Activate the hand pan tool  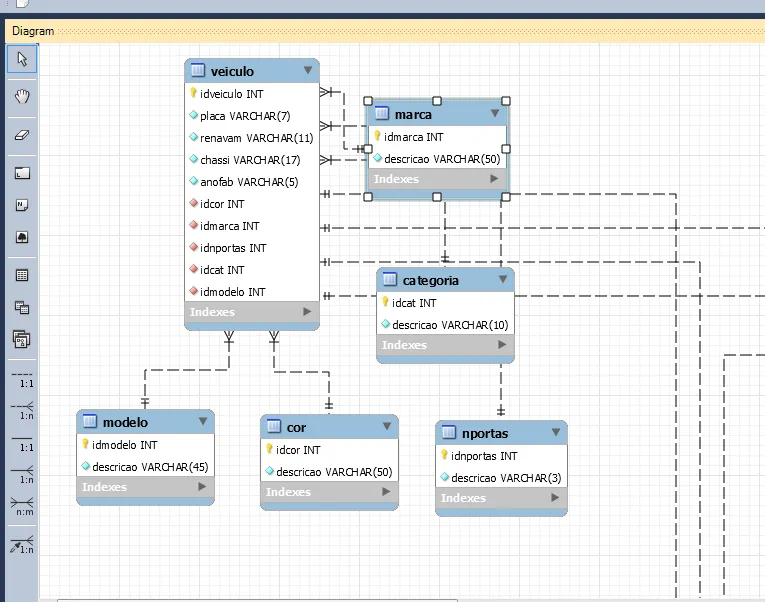pyautogui.click(x=22, y=97)
